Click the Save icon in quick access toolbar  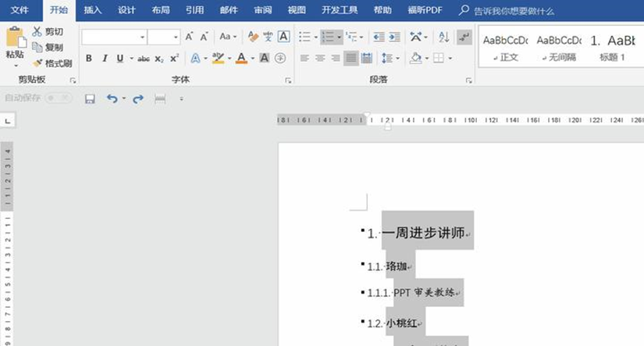pyautogui.click(x=90, y=98)
